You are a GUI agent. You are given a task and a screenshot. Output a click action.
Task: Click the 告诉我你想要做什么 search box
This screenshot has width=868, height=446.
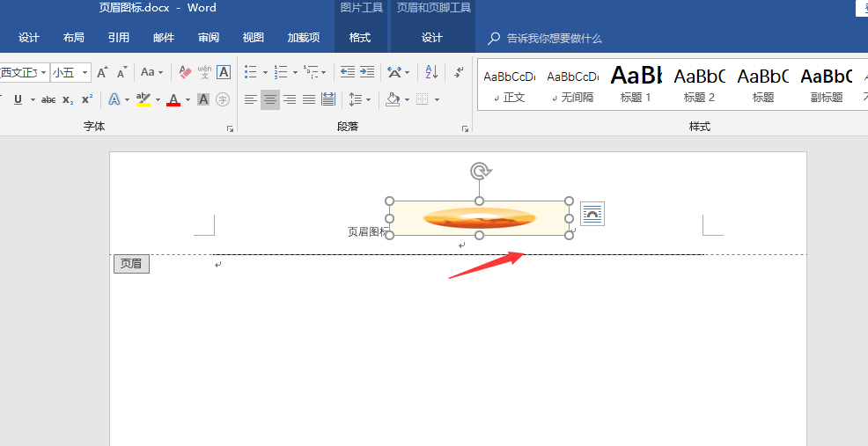click(x=545, y=38)
